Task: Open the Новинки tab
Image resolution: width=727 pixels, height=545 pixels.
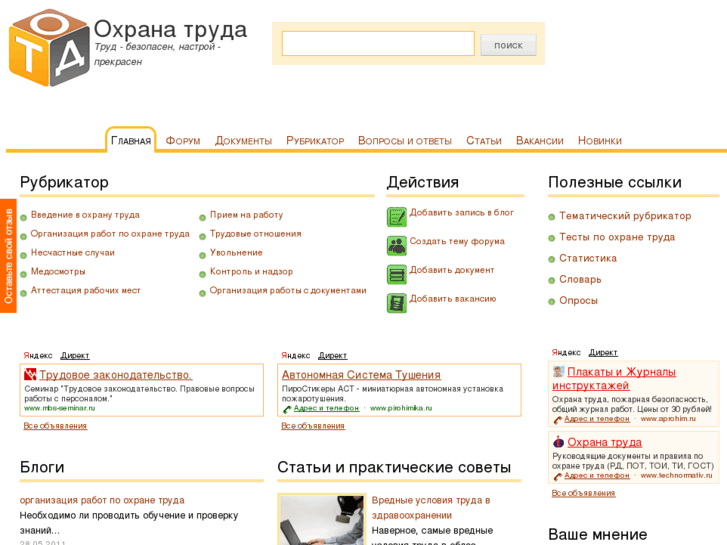Action: 599,141
